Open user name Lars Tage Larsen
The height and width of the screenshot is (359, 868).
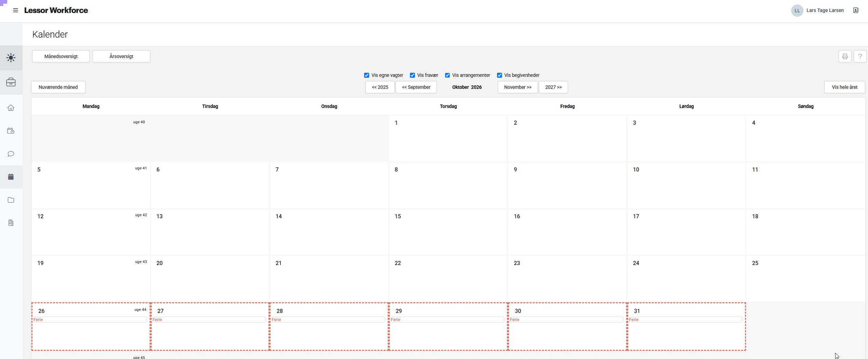(825, 10)
